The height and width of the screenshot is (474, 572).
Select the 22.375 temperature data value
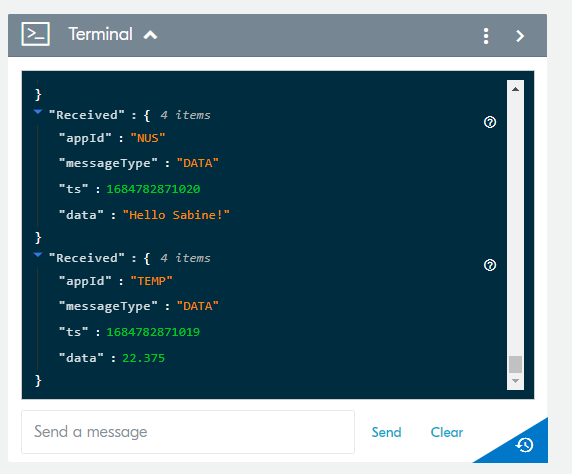(143, 358)
